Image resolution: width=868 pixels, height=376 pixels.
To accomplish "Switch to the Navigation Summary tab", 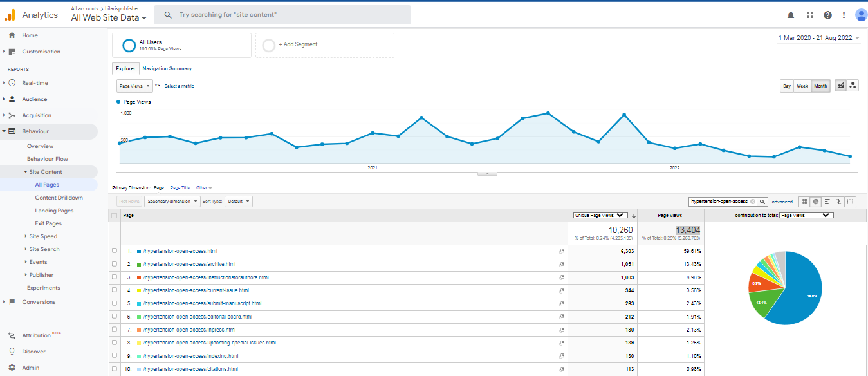I will pyautogui.click(x=167, y=68).
